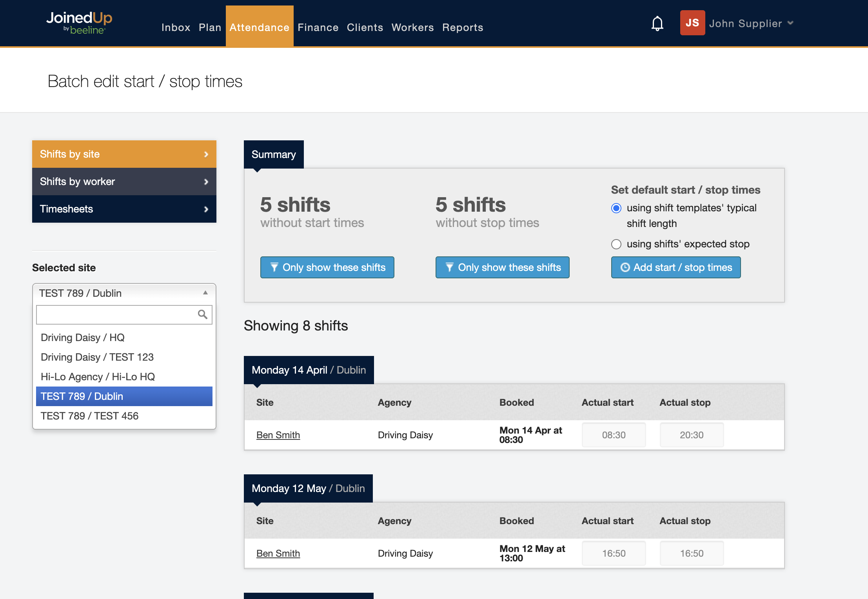The image size is (868, 599).
Task: Open the Finance menu
Action: 318,27
